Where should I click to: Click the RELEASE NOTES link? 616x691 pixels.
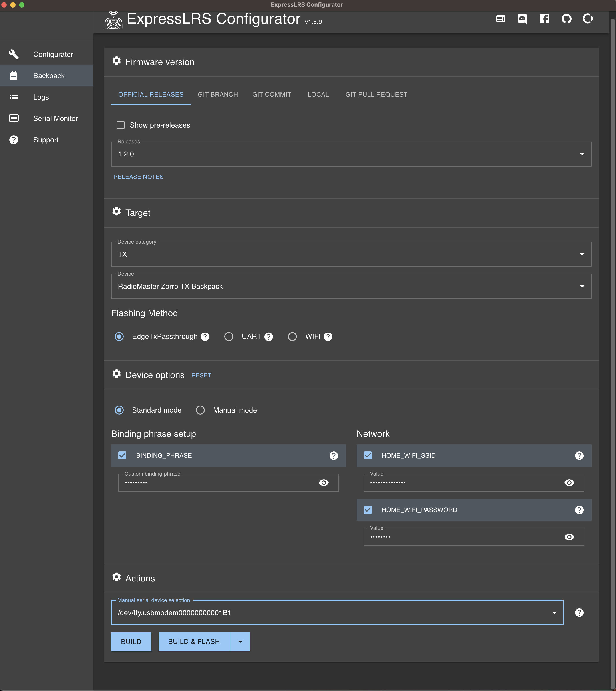point(138,177)
